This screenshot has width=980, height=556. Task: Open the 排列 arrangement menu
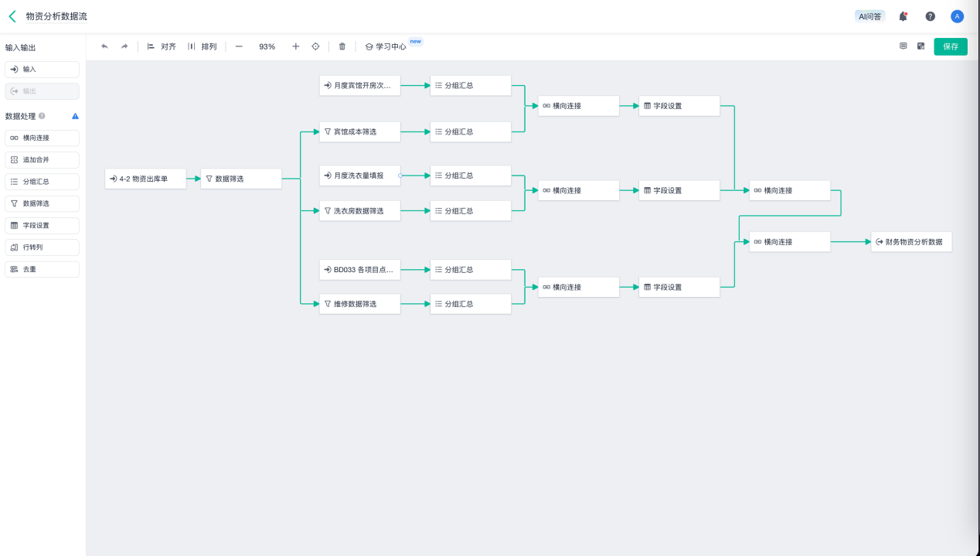(x=202, y=46)
